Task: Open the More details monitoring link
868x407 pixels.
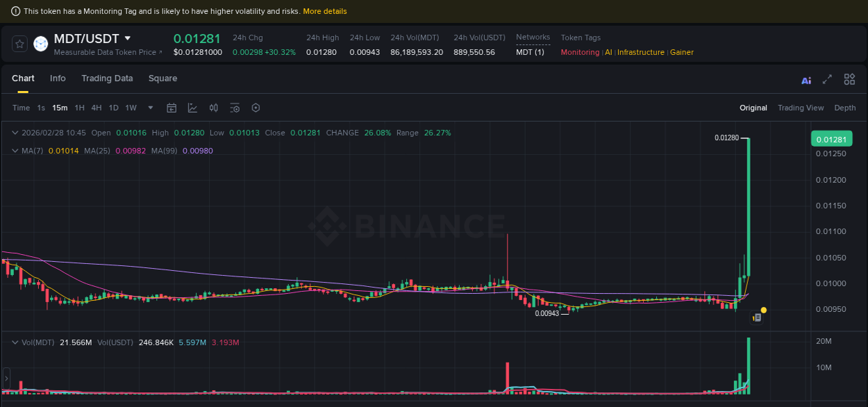Action: click(325, 11)
